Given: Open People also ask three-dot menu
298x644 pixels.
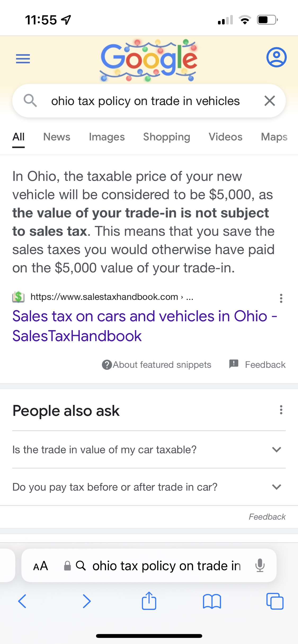Looking at the screenshot, I should (281, 410).
